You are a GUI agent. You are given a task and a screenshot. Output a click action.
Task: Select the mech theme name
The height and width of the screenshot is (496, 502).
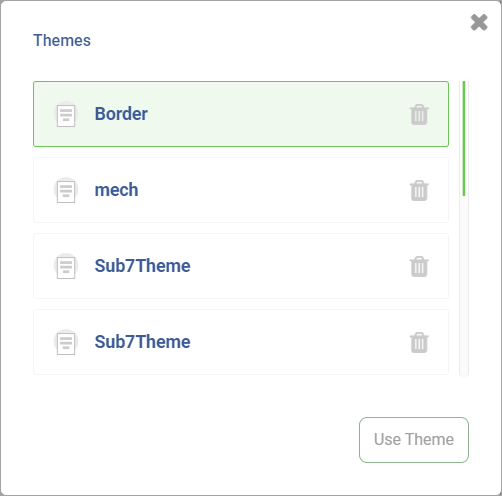pos(116,190)
